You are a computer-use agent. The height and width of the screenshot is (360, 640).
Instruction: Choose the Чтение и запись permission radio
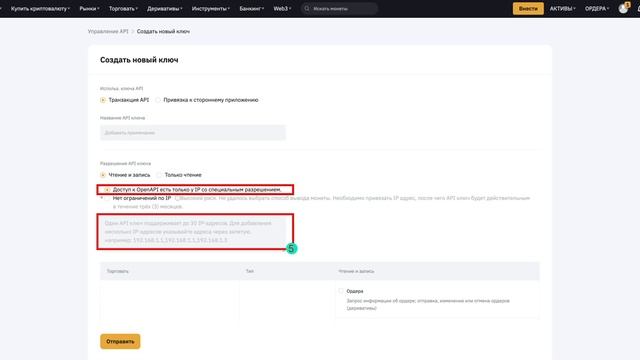pos(103,175)
